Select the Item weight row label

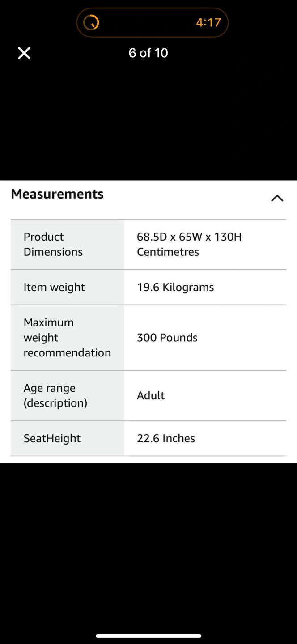pos(54,287)
